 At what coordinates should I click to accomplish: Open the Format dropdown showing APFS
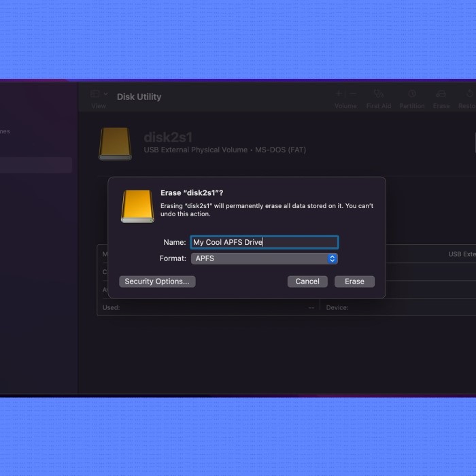coord(264,258)
